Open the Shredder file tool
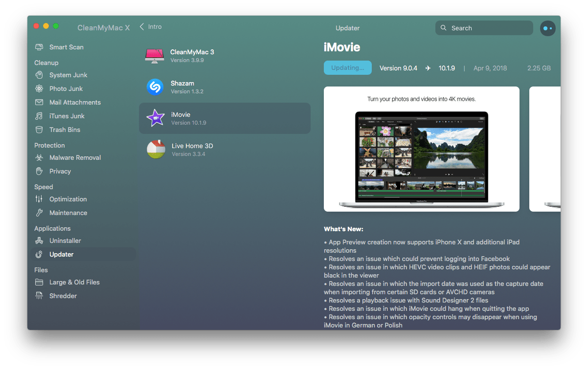588x369 pixels. (x=64, y=296)
